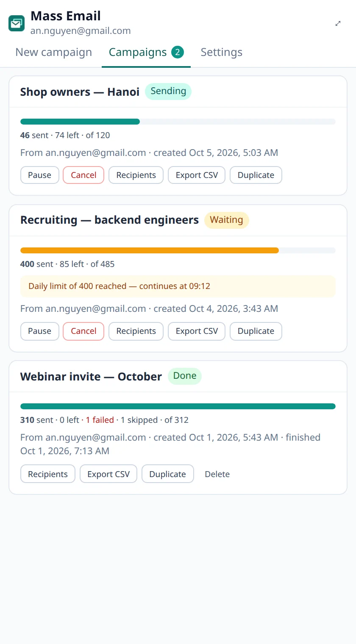356x644 pixels.
Task: Pause the Shop owners — Hanoi campaign
Action: point(39,175)
